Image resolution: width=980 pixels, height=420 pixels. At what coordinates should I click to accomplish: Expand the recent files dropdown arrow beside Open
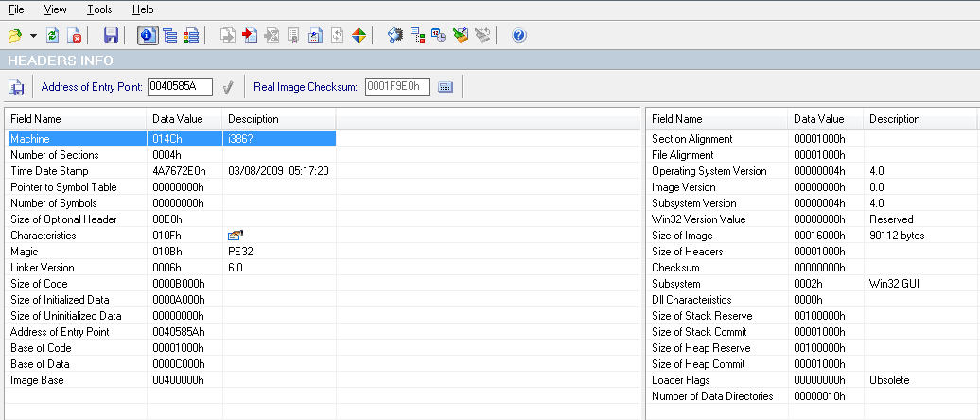point(33,36)
